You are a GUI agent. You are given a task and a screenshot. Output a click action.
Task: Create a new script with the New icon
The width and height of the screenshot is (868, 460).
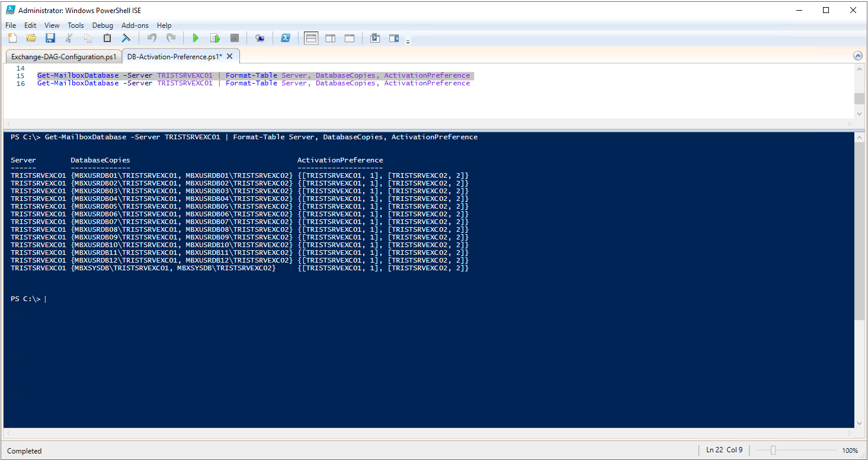(x=12, y=38)
